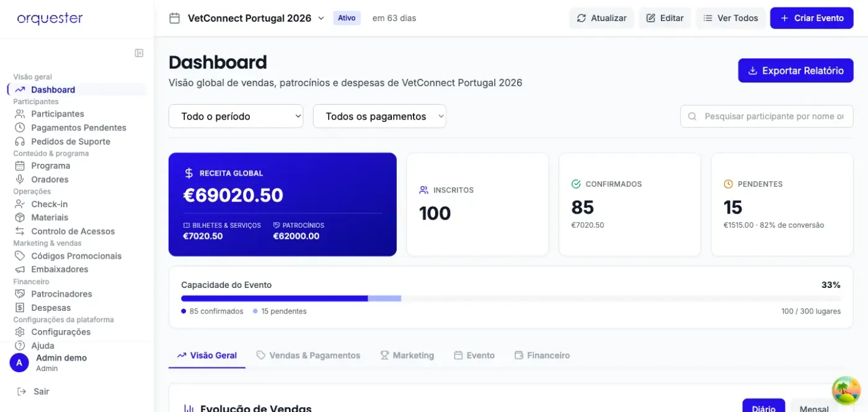This screenshot has width=868, height=412.
Task: Click the 'em 63 dias' text
Action: (x=394, y=18)
